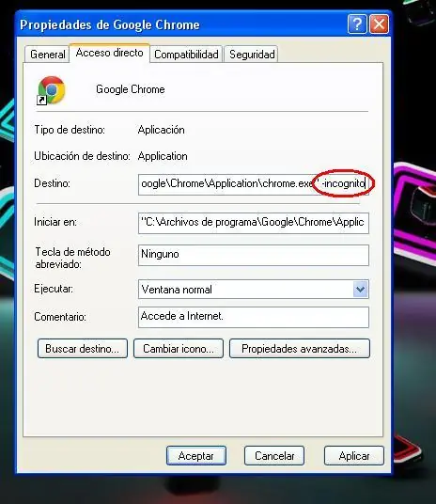Select the Acceso directo tab
Screen dimensions: 436x504
tap(110, 53)
